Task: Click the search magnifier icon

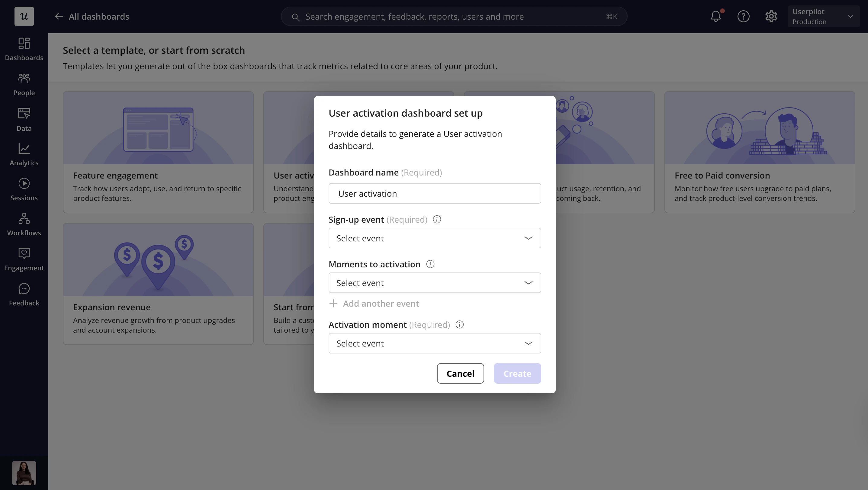Action: coord(295,17)
